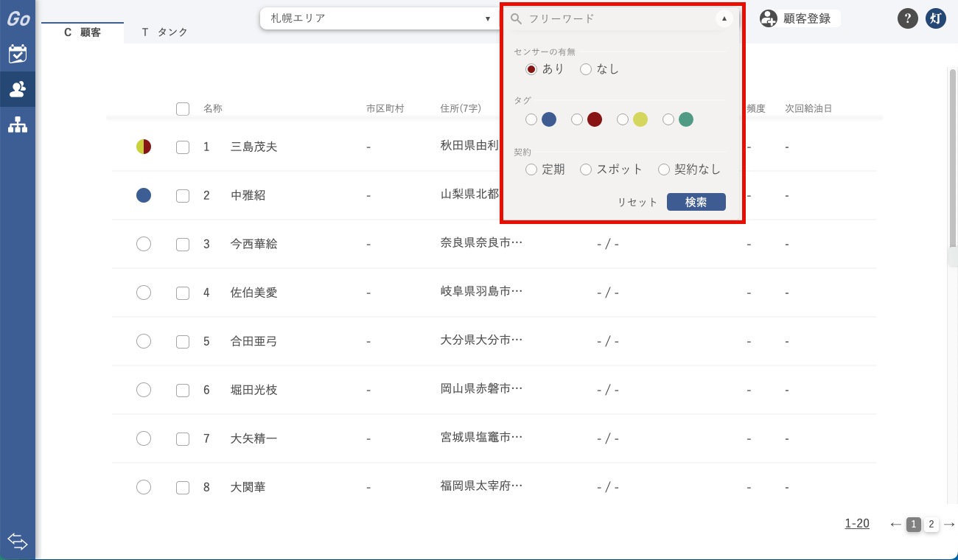958x560 pixels.
Task: Tick the checkbox for 合田亜弓
Action: tap(183, 342)
